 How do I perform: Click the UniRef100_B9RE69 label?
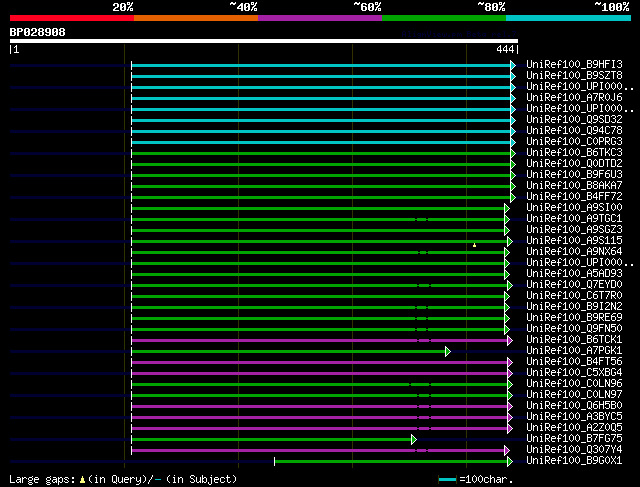tap(574, 318)
